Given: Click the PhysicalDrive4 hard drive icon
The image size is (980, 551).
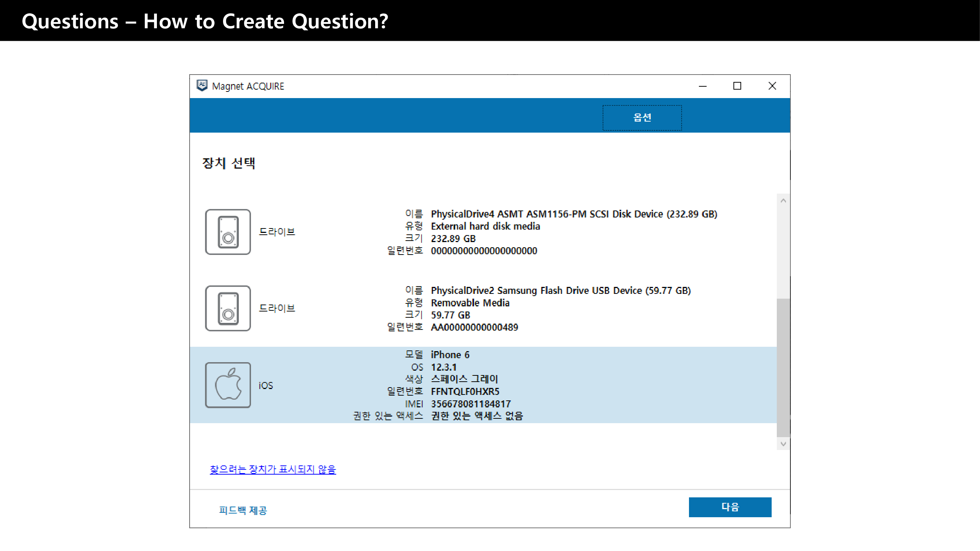Looking at the screenshot, I should [227, 231].
